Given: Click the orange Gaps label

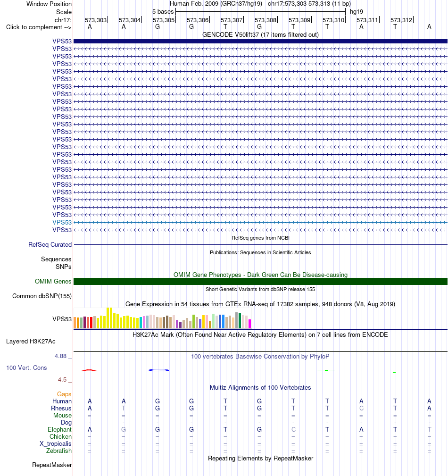Looking at the screenshot, I should point(64,394).
